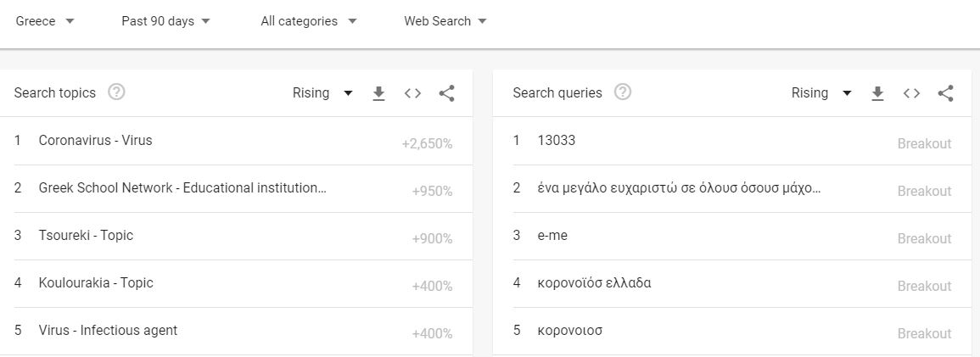Viewport: 980px width, 357px height.
Task: Change the Web Search type filter
Action: (445, 21)
